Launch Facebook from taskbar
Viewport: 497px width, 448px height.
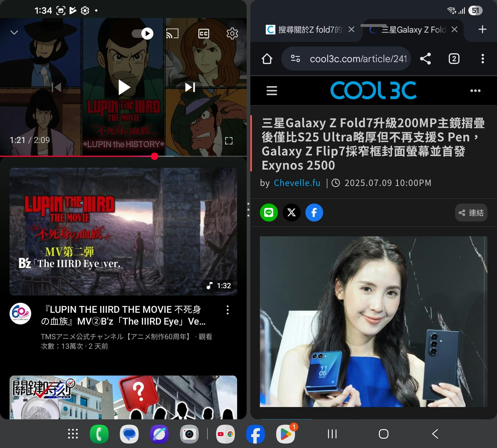click(255, 434)
